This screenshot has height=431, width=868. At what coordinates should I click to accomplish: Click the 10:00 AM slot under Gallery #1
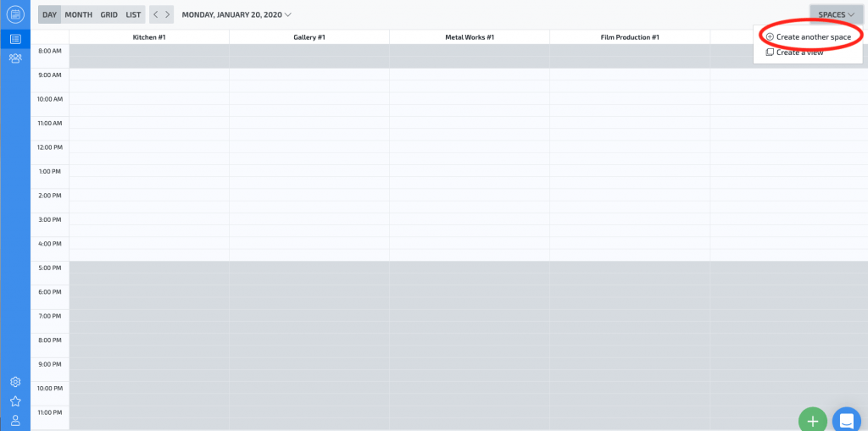[309, 104]
